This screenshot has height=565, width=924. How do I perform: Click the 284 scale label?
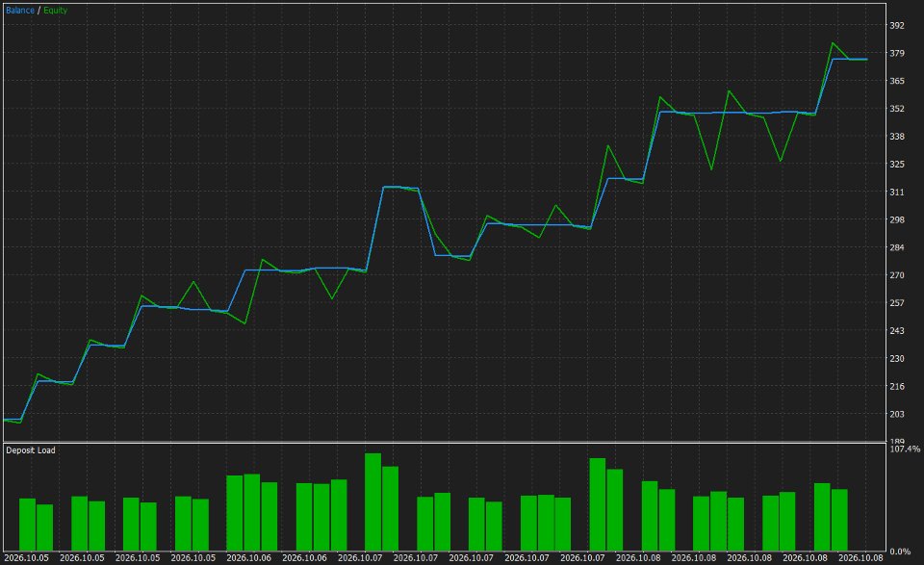click(x=897, y=247)
